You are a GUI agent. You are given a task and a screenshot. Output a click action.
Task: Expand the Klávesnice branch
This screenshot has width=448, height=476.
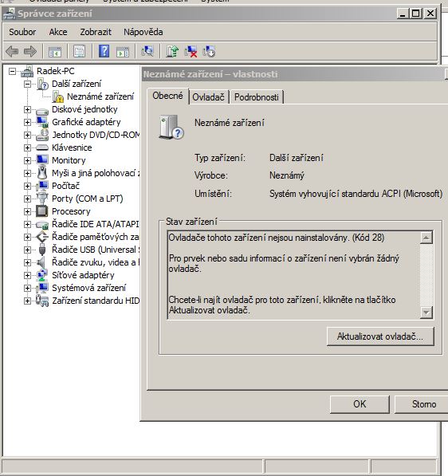coord(27,148)
